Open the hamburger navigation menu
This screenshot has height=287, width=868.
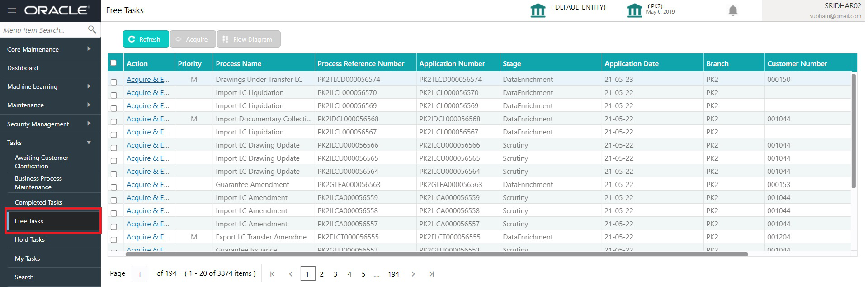[12, 10]
